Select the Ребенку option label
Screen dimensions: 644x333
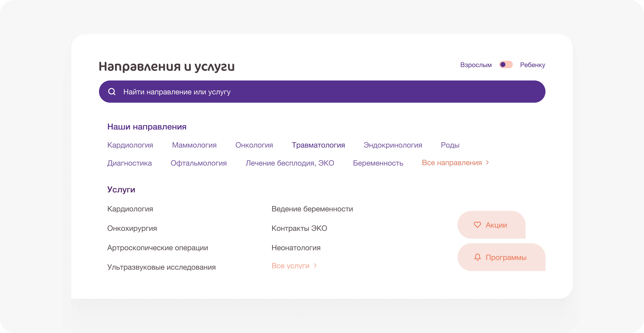533,65
